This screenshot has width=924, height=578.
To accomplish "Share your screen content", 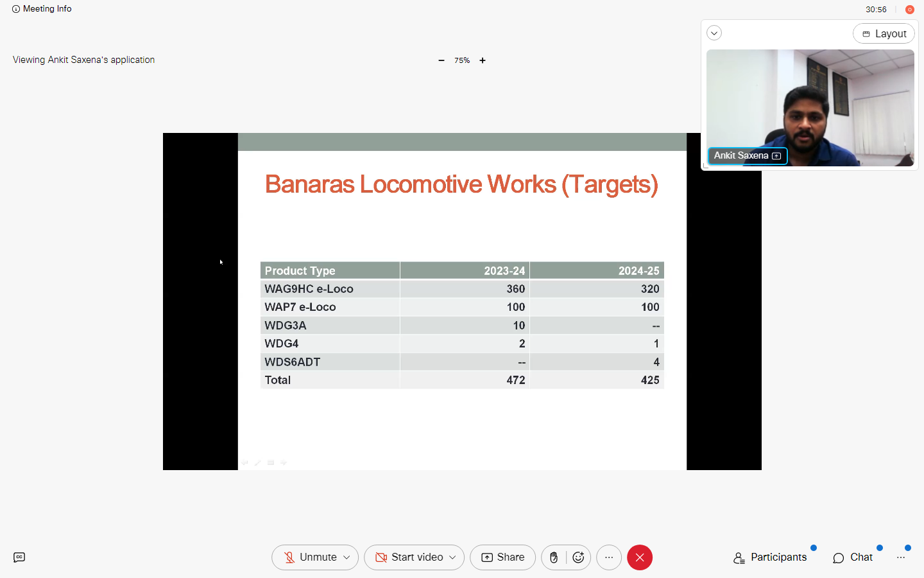I will (x=502, y=557).
